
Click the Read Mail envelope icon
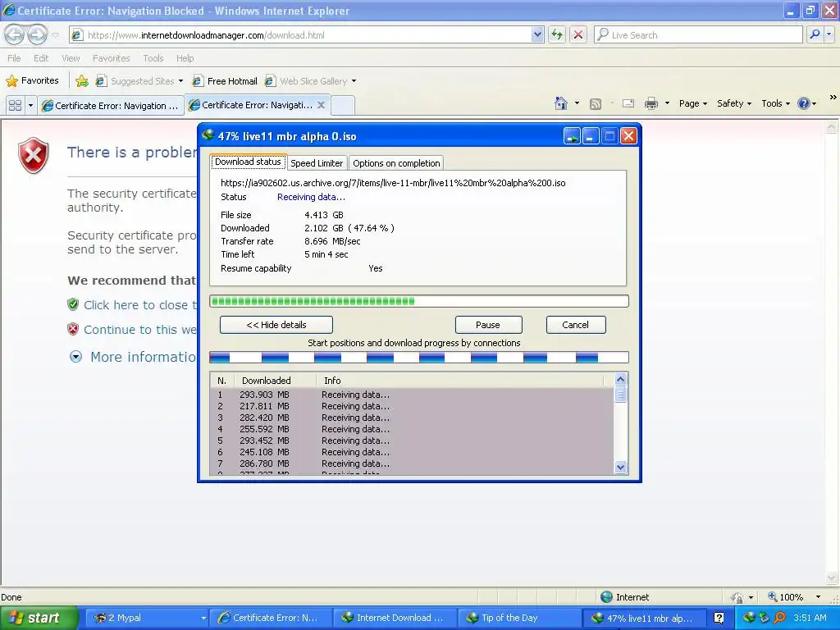(x=628, y=103)
